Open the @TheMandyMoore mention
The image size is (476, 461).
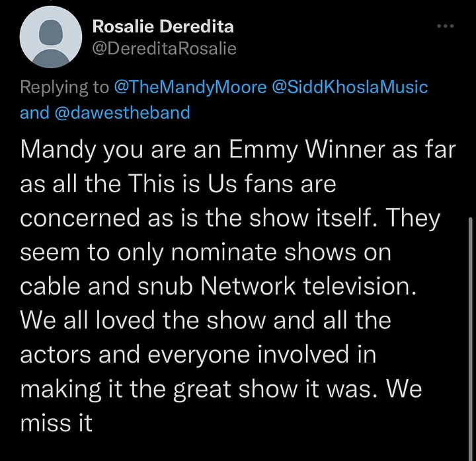[x=190, y=87]
